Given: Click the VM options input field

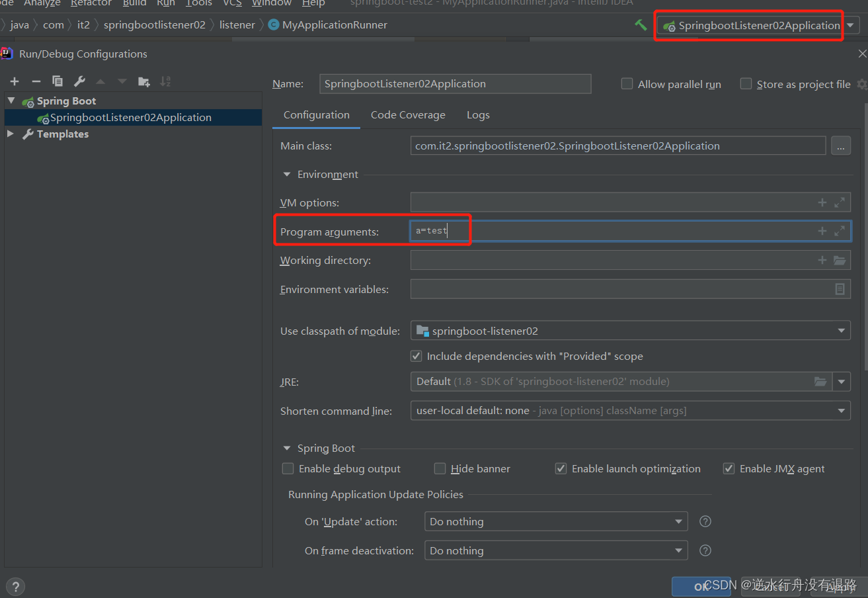Looking at the screenshot, I should [x=631, y=202].
